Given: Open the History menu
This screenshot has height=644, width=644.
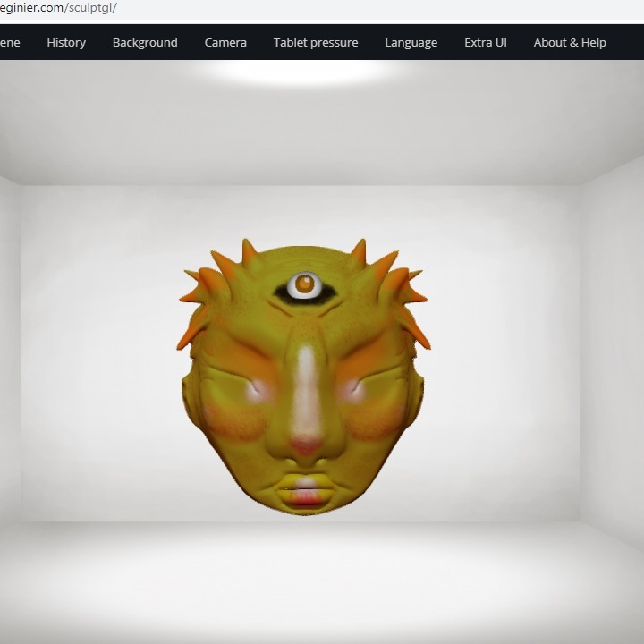Looking at the screenshot, I should (66, 43).
